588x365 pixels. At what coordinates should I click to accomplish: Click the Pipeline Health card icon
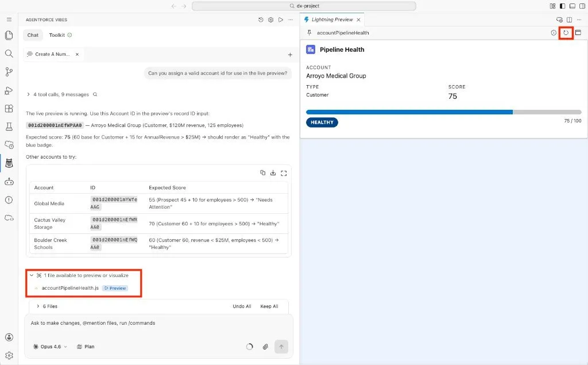coord(311,49)
